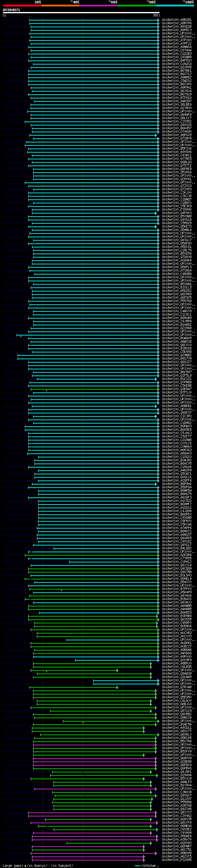Click the orange ~40% identity color segment

[x=60, y=6]
